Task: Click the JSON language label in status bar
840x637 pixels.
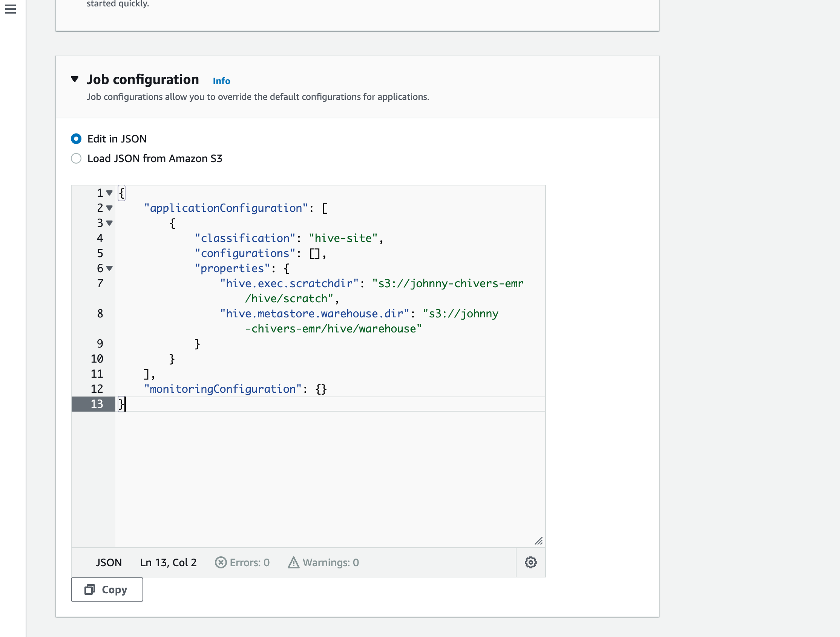Action: point(109,562)
